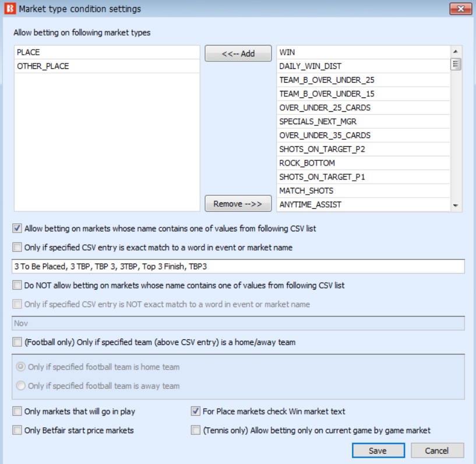476x464 pixels.
Task: Select OVER_UNDER_35_CARDS market type
Action: pyautogui.click(x=363, y=135)
